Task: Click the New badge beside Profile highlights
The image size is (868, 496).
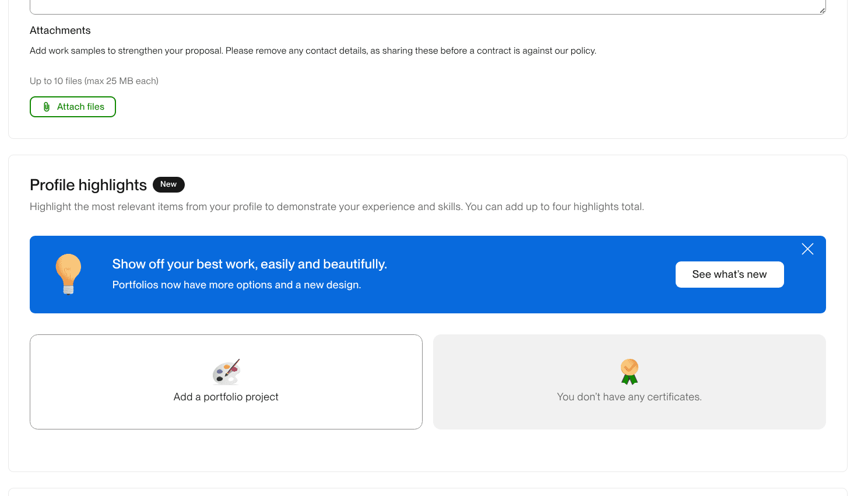Action: (168, 184)
